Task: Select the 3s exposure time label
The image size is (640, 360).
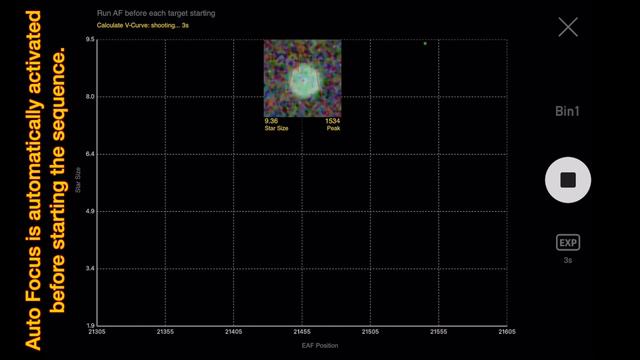Action: pos(568,260)
